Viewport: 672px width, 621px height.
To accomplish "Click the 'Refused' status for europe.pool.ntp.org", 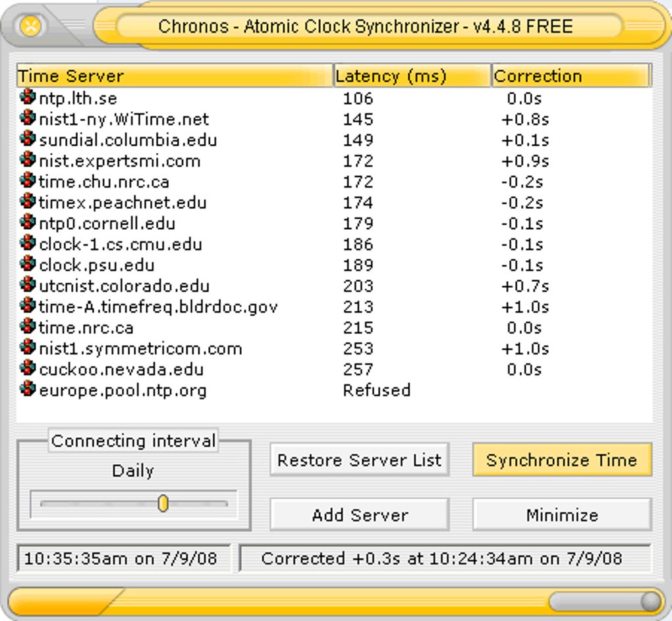I will [377, 390].
